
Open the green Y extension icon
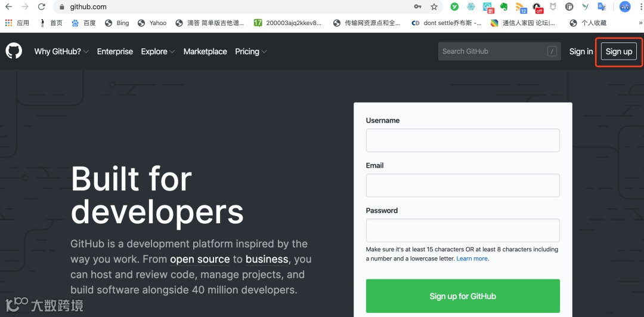pos(454,7)
